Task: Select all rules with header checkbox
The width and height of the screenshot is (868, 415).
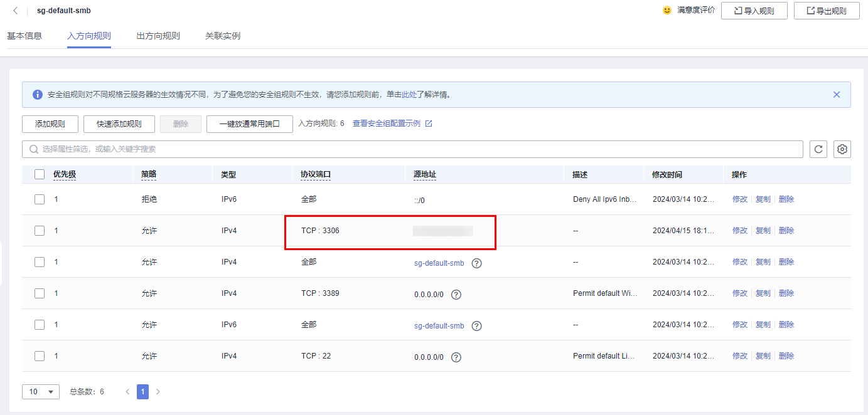Action: (x=40, y=175)
